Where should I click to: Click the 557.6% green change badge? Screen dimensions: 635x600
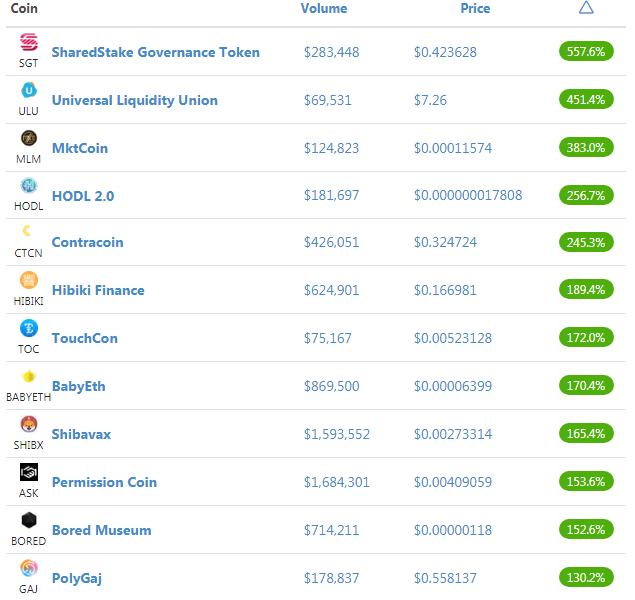point(586,51)
